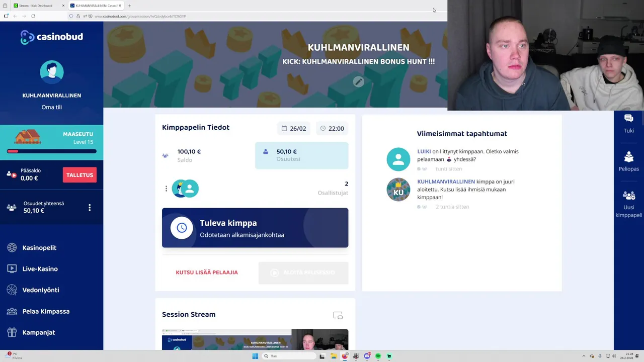This screenshot has width=644, height=362.
Task: Open the Oma tili link
Action: 51,107
